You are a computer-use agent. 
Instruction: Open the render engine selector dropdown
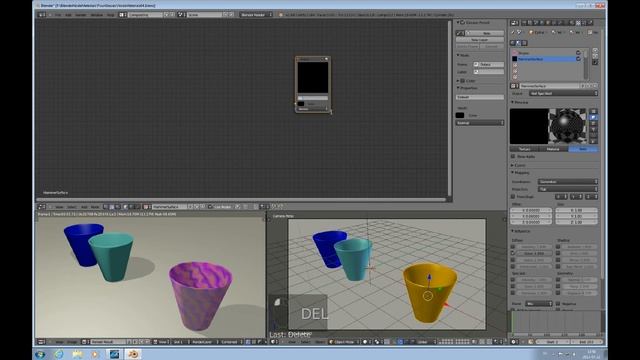(256, 15)
